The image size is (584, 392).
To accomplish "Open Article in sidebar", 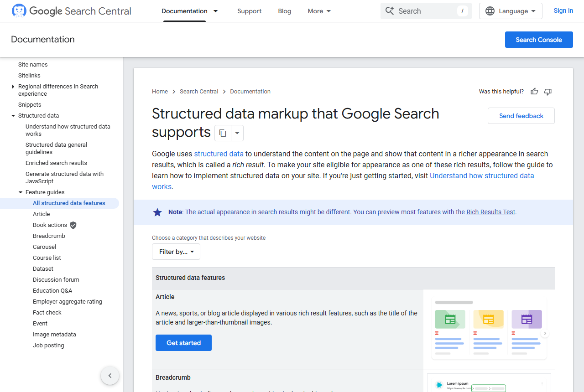I will tap(42, 214).
